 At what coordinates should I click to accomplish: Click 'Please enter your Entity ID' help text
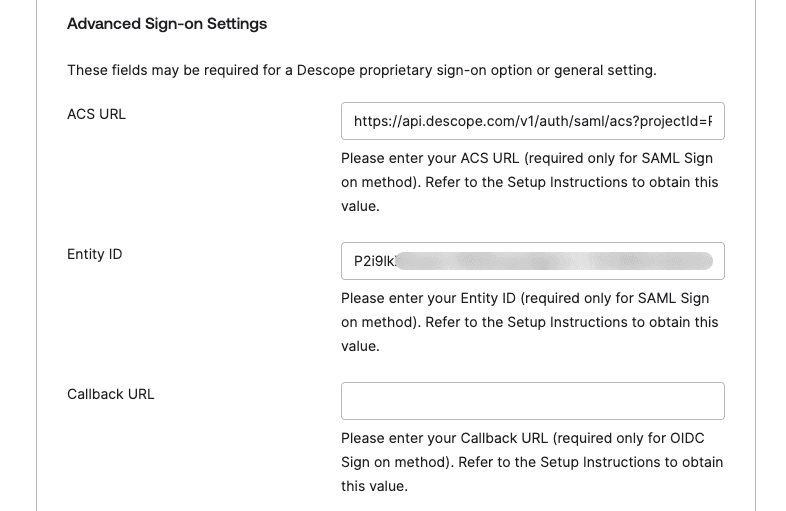pos(429,298)
